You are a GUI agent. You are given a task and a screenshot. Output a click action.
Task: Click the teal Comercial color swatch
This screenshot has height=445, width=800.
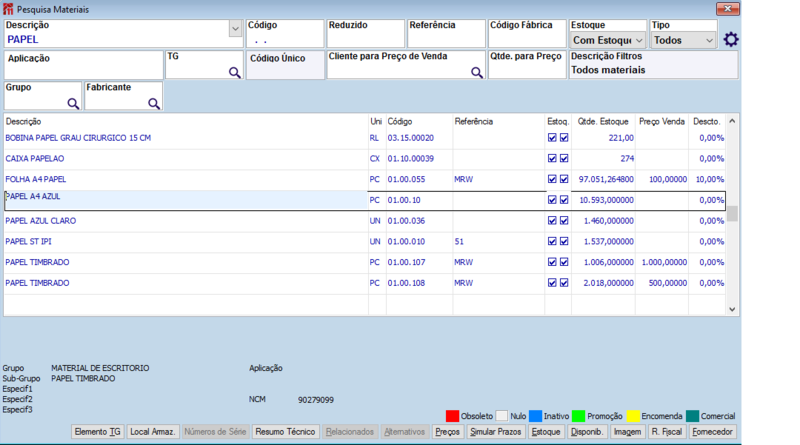(692, 416)
